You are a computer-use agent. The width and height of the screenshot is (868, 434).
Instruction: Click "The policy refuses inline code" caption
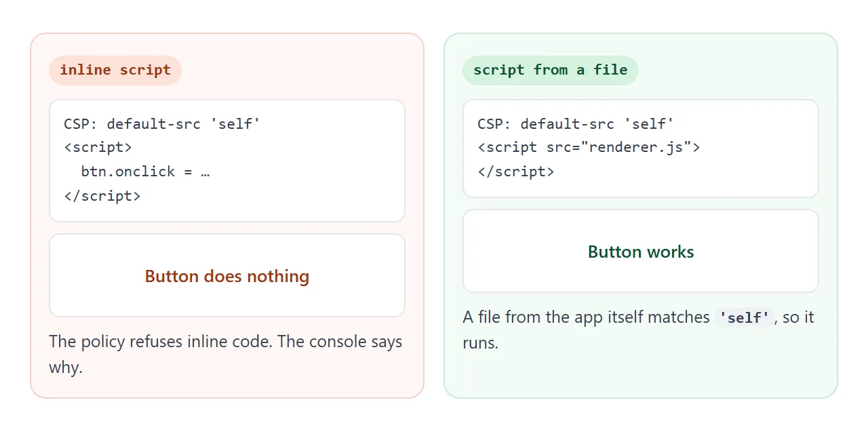pos(226,354)
